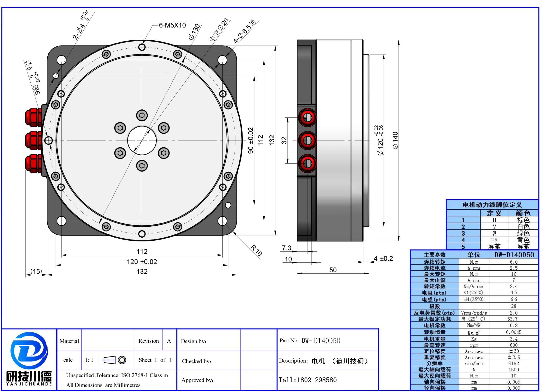Viewport: 540px width, 392px height.
Task: Click the "颜色" column header
Action: [523, 213]
